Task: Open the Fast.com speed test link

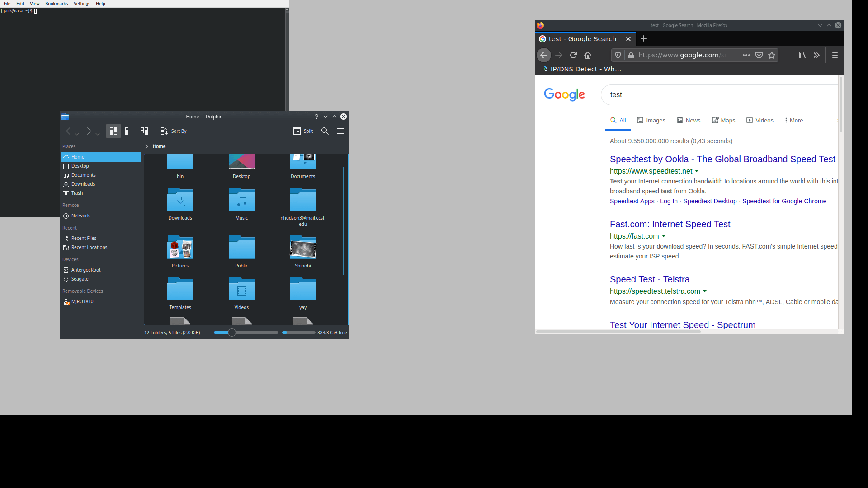Action: point(670,224)
